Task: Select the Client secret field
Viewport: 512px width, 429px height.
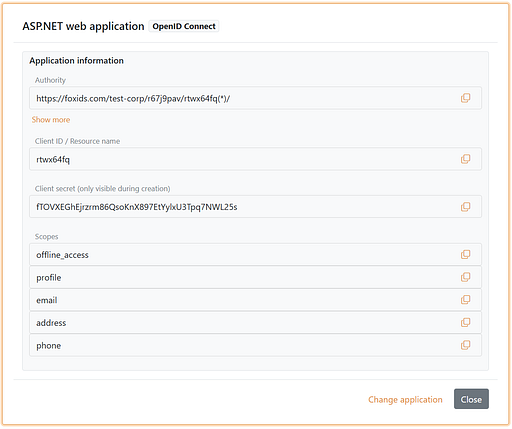Action: [255, 207]
